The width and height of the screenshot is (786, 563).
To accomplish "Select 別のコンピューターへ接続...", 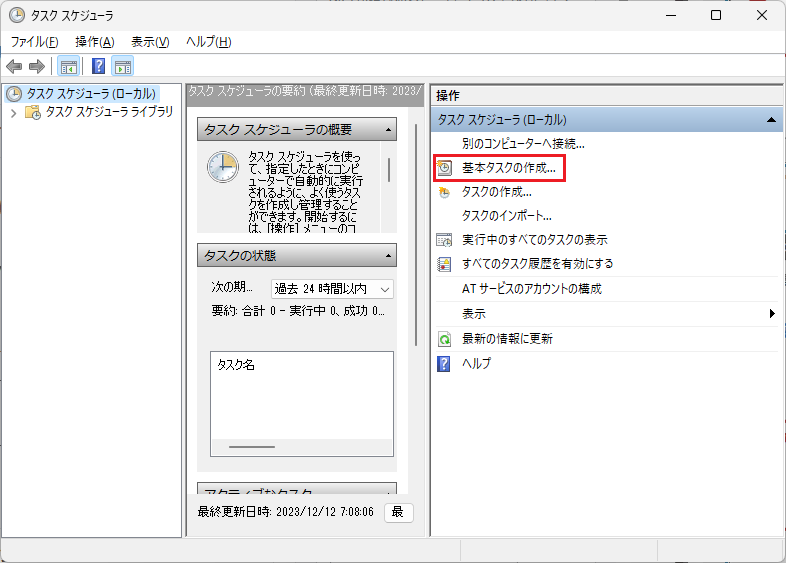I will point(523,144).
